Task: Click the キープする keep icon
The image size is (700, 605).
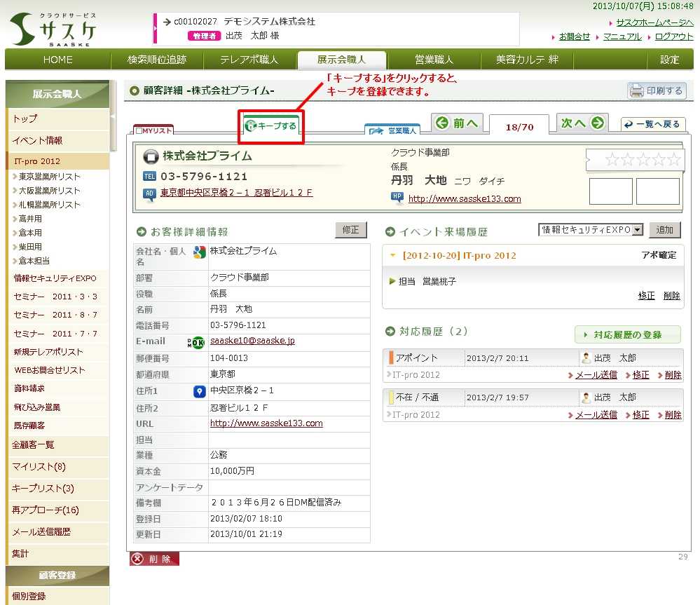Action: point(250,127)
